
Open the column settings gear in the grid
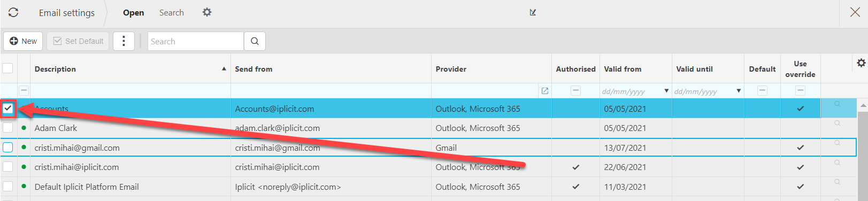(861, 63)
